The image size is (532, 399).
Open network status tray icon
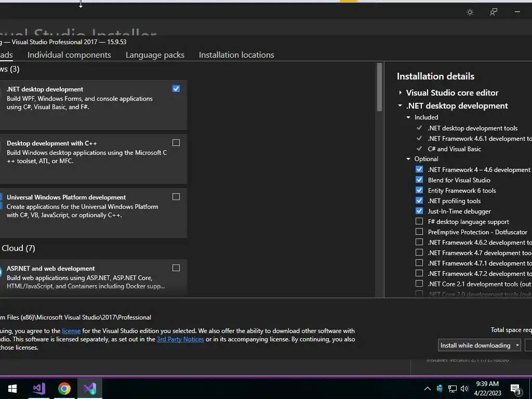[453, 389]
